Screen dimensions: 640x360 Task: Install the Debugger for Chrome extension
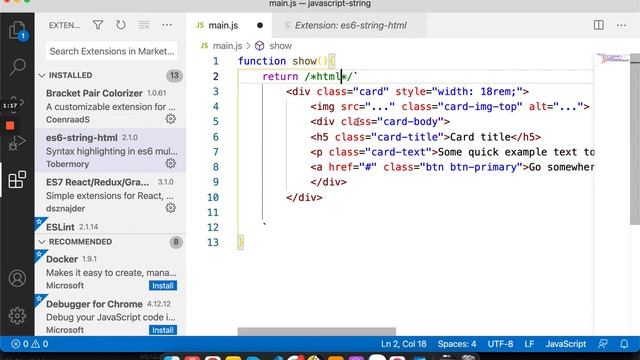163,330
